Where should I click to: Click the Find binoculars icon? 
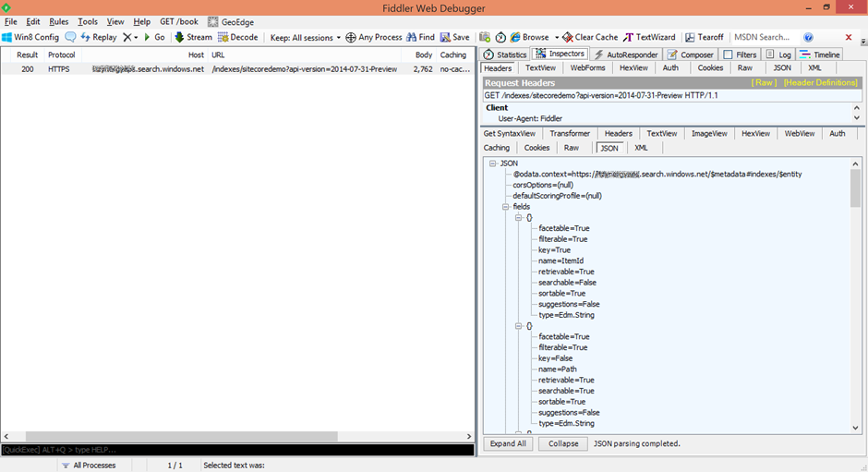point(411,37)
